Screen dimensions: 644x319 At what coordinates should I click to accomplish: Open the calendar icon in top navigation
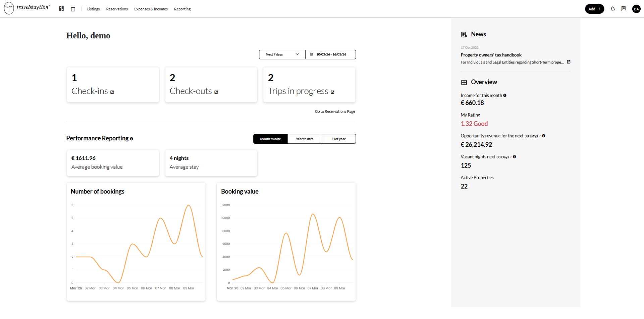point(73,9)
